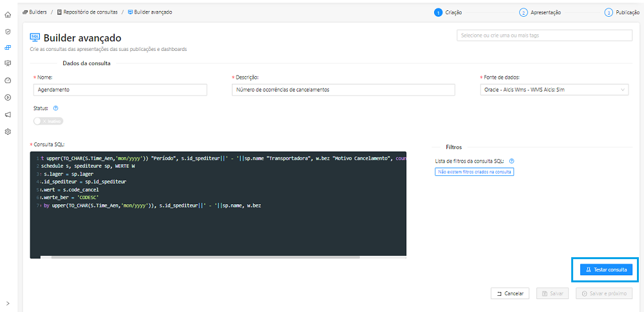Open the dashboard gauge sidebar icon
644x312 pixels.
point(8,80)
